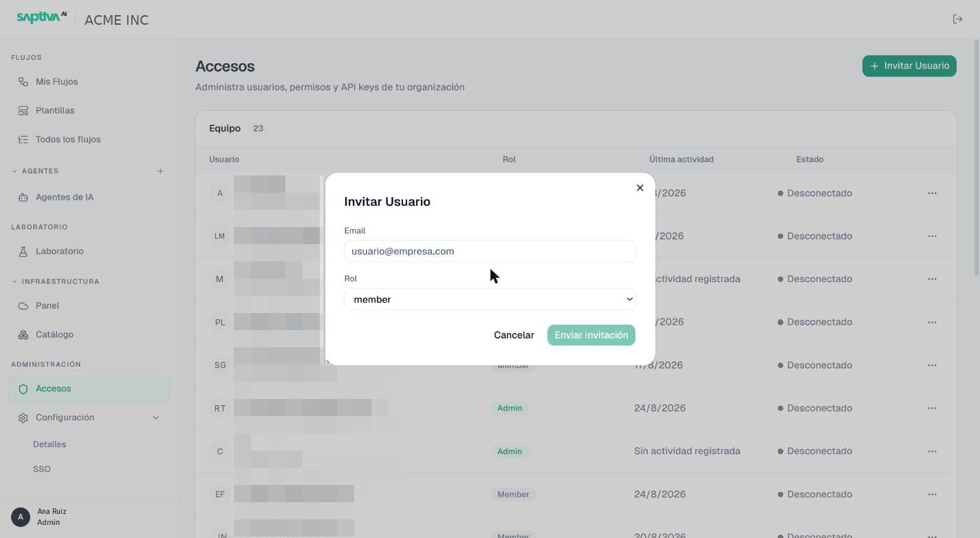
Task: Collapse the Agentes section
Action: coord(14,171)
